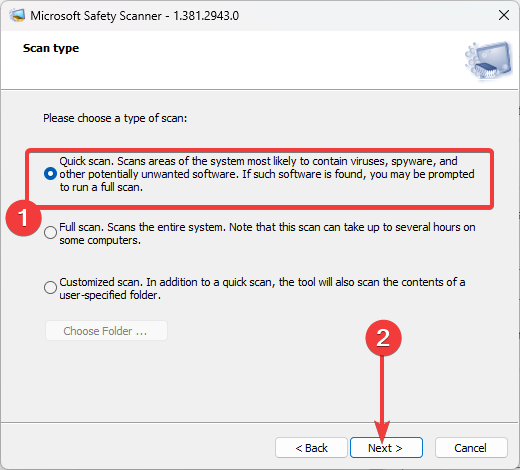Click the red numbered circle 1 annotation

click(23, 218)
